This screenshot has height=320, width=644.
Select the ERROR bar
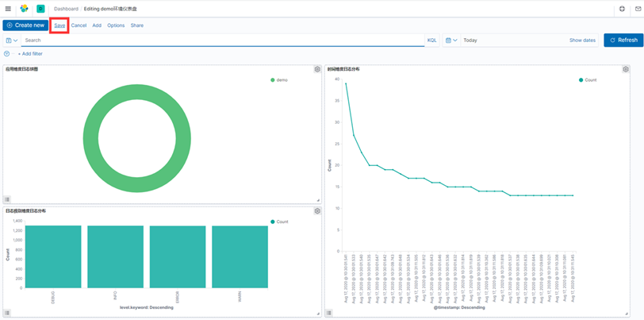click(x=178, y=256)
